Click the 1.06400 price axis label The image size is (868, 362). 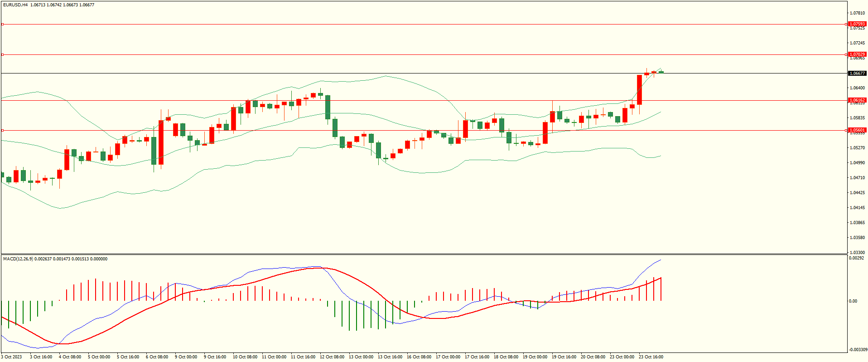click(x=857, y=88)
